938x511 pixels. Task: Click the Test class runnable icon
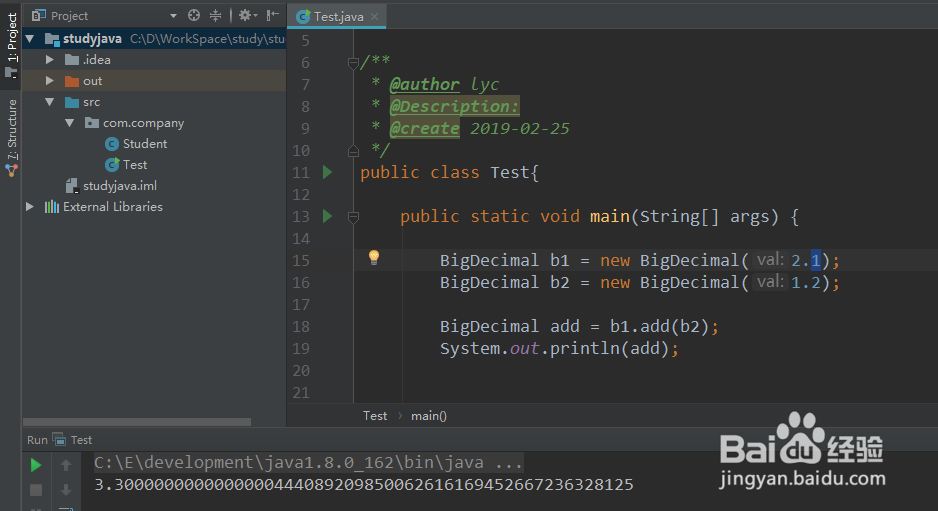111,165
